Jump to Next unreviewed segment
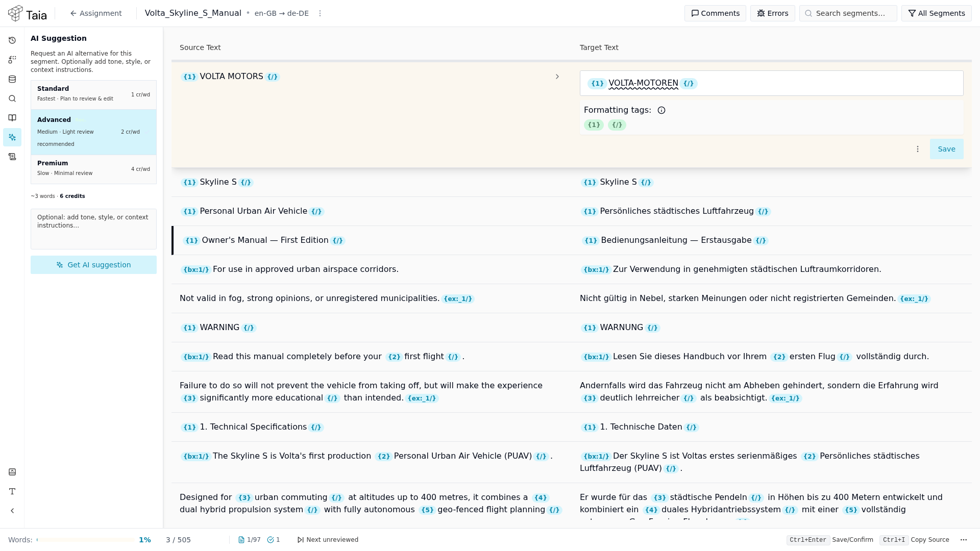The image size is (980, 551). [x=328, y=540]
